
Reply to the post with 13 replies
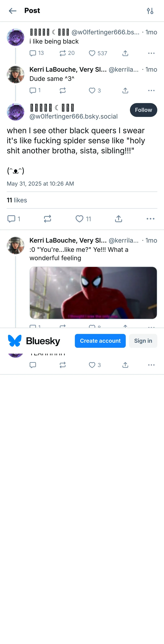click(33, 53)
